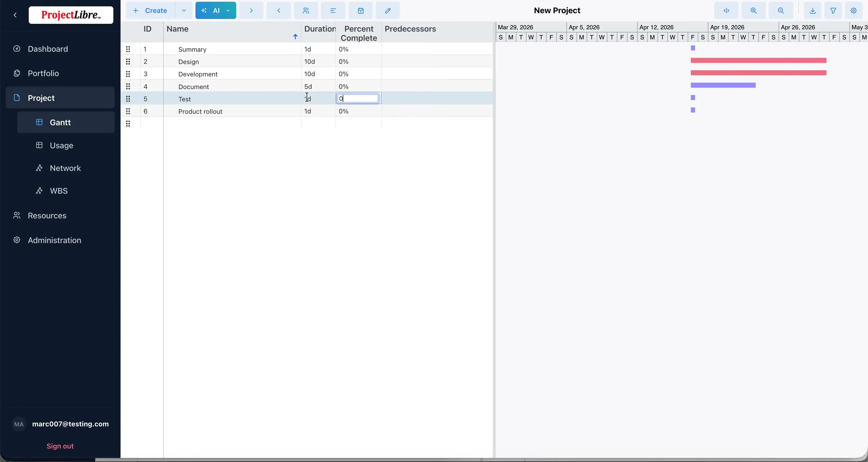Switch to the WBS view

[x=59, y=191]
